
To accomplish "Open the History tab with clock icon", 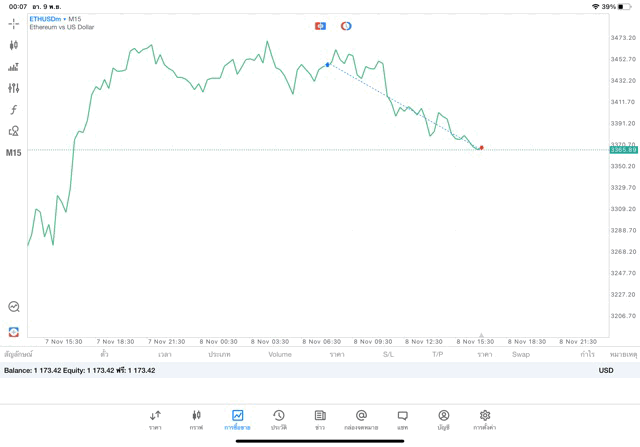I will (278, 420).
